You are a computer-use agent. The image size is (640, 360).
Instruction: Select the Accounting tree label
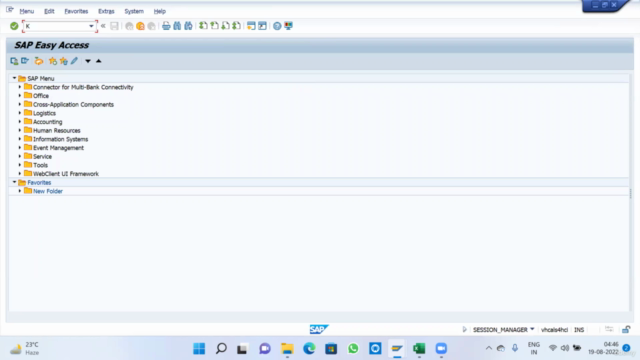pos(48,122)
